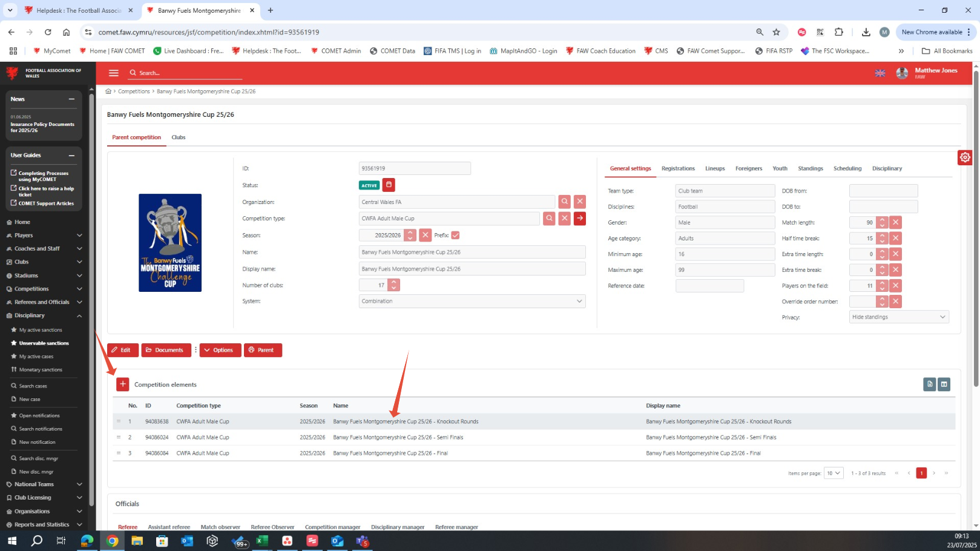Toggle the Prefix checkbox

[455, 235]
